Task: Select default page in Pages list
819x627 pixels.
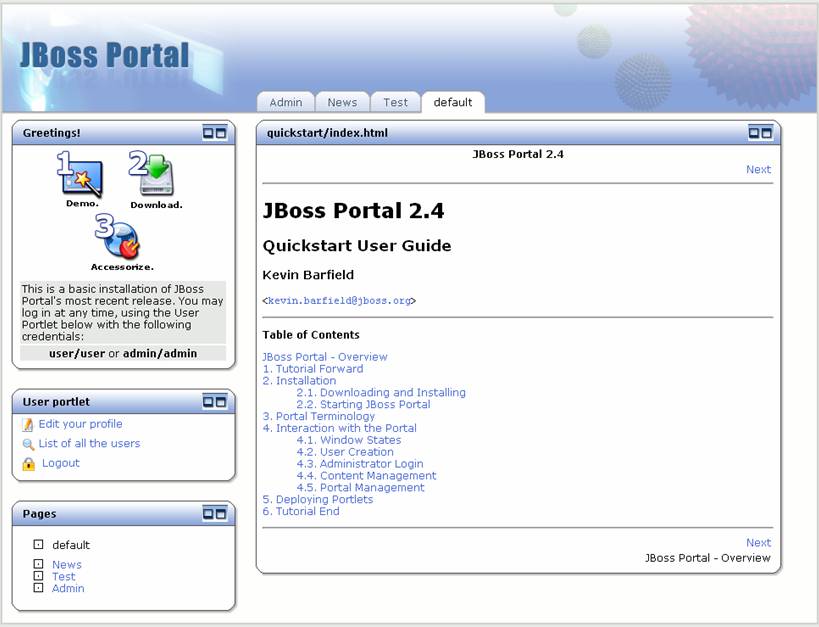Action: point(71,545)
